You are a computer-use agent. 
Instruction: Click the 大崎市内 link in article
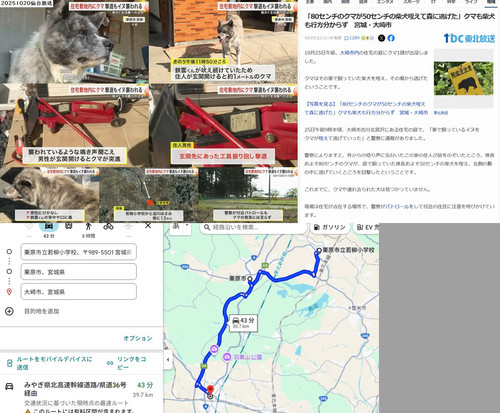pos(350,53)
